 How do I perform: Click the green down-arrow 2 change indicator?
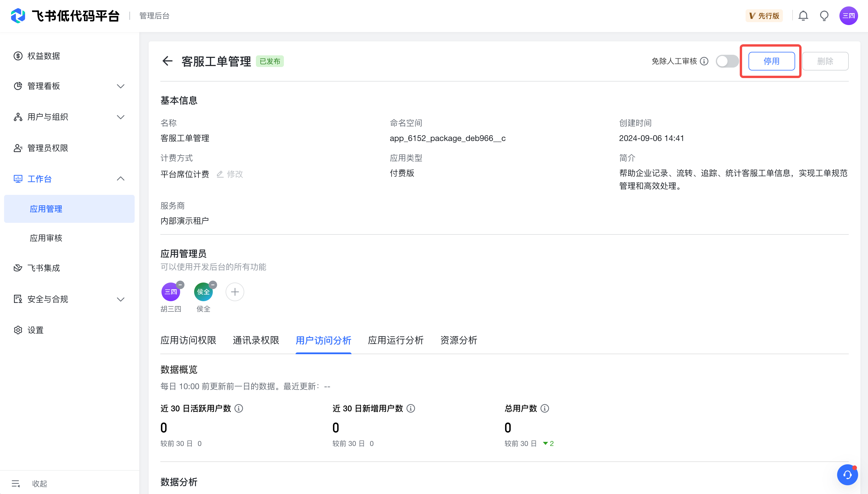(x=548, y=443)
